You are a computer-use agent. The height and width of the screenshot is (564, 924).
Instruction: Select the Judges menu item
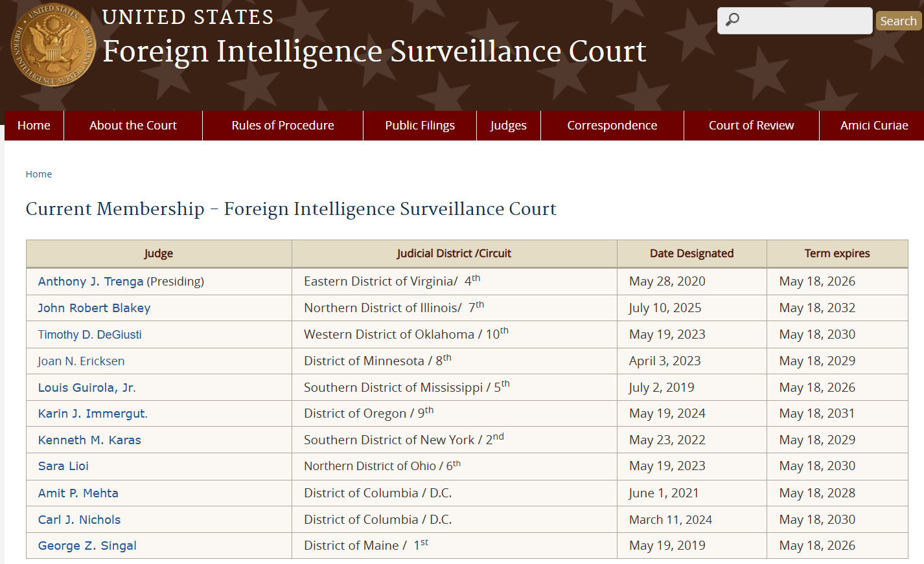point(508,126)
